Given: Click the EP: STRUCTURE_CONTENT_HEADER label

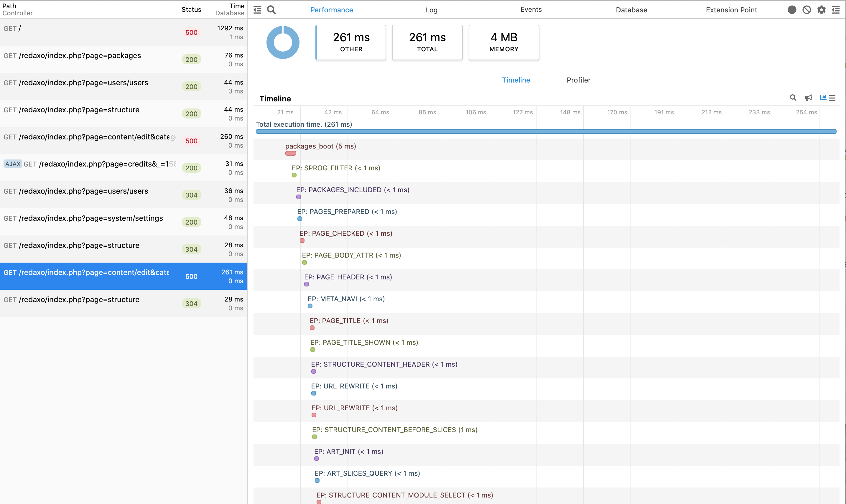Looking at the screenshot, I should point(384,364).
